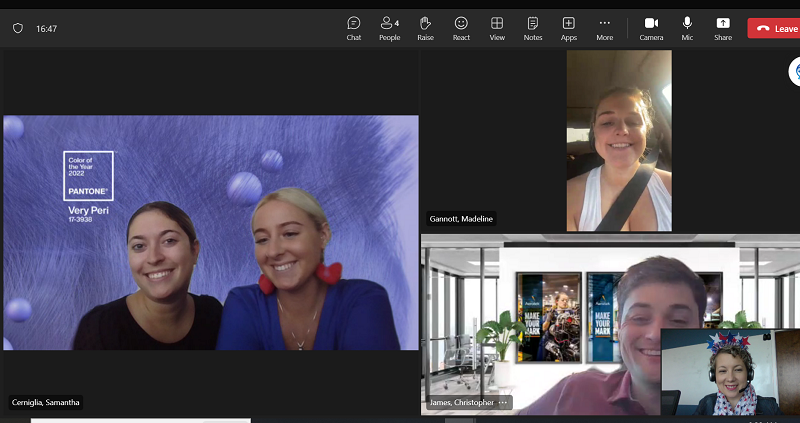800x423 pixels.
Task: Share your screen content
Action: pos(723,29)
